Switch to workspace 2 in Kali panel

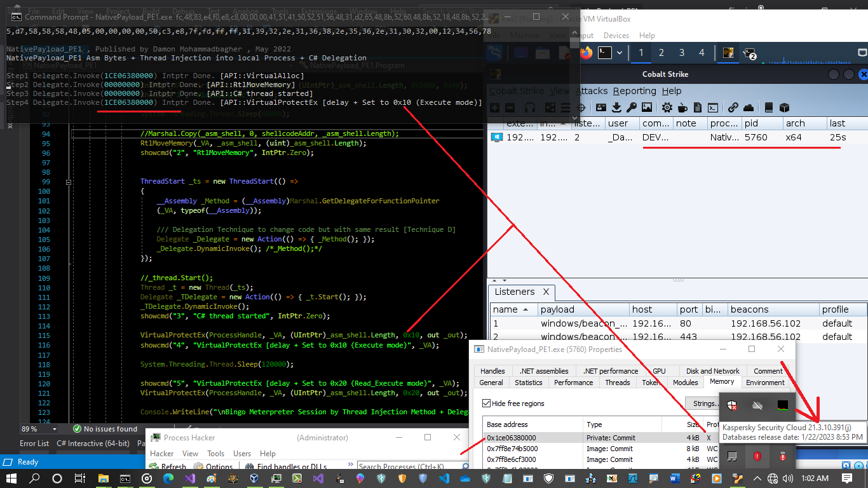(x=661, y=53)
